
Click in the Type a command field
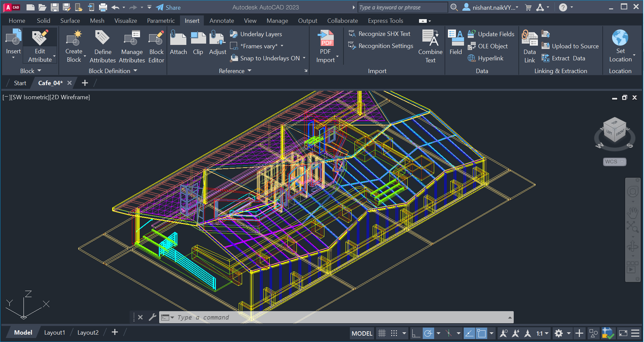pyautogui.click(x=269, y=317)
